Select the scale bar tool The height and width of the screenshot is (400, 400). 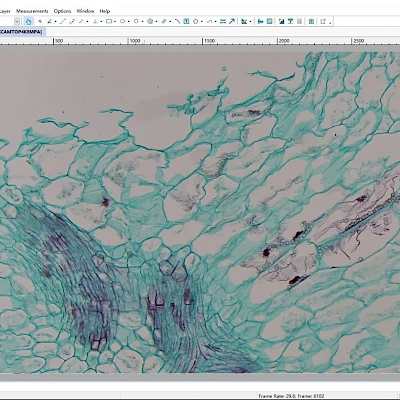[223, 21]
